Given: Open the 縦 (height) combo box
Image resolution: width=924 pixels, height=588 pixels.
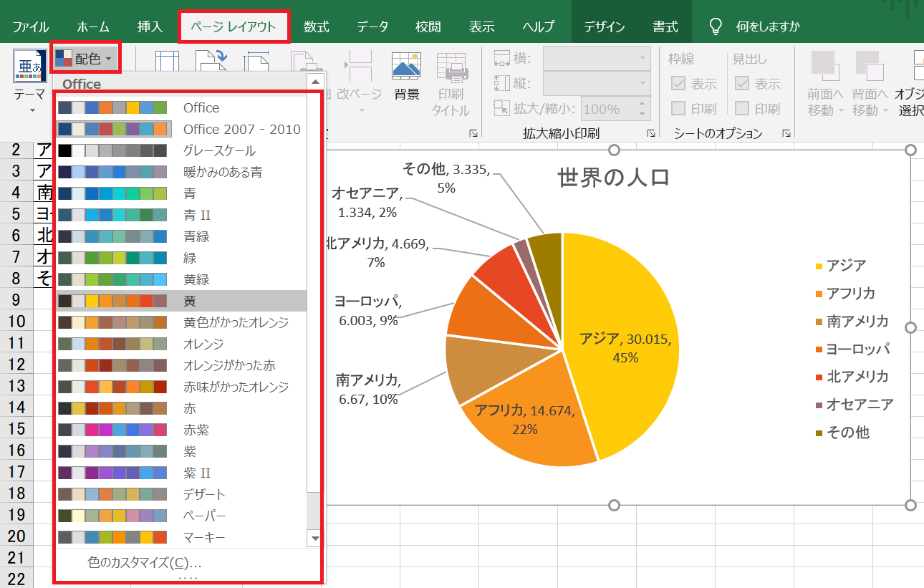Looking at the screenshot, I should [x=596, y=84].
